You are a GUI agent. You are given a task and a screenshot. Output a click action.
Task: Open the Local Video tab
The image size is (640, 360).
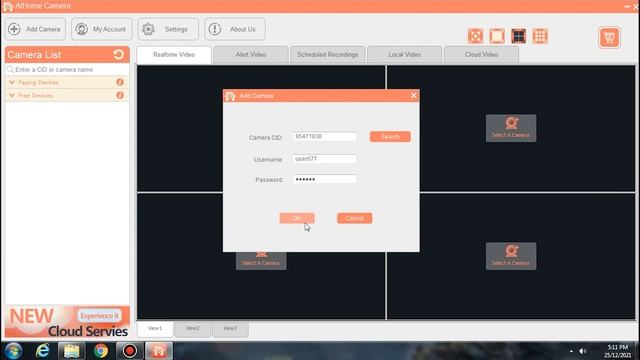coord(404,55)
